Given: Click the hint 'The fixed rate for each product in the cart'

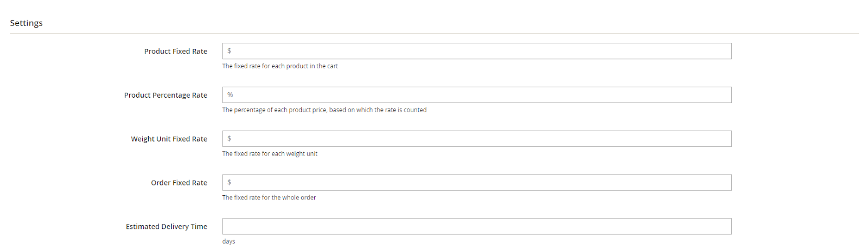Looking at the screenshot, I should click(x=280, y=66).
